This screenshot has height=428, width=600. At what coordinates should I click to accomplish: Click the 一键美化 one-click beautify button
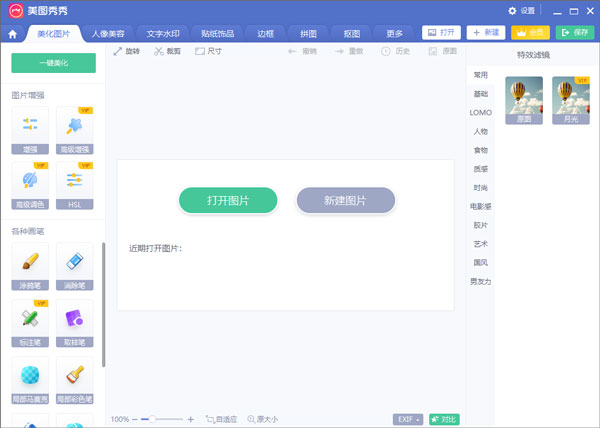coord(54,63)
